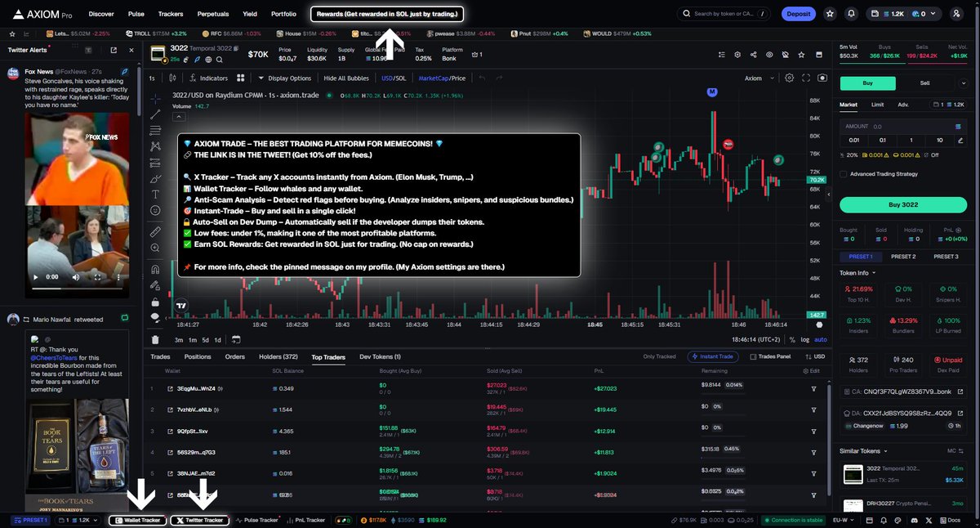Image resolution: width=980 pixels, height=528 pixels.
Task: Toggle MarketCap/Price chart mode
Action: click(442, 78)
